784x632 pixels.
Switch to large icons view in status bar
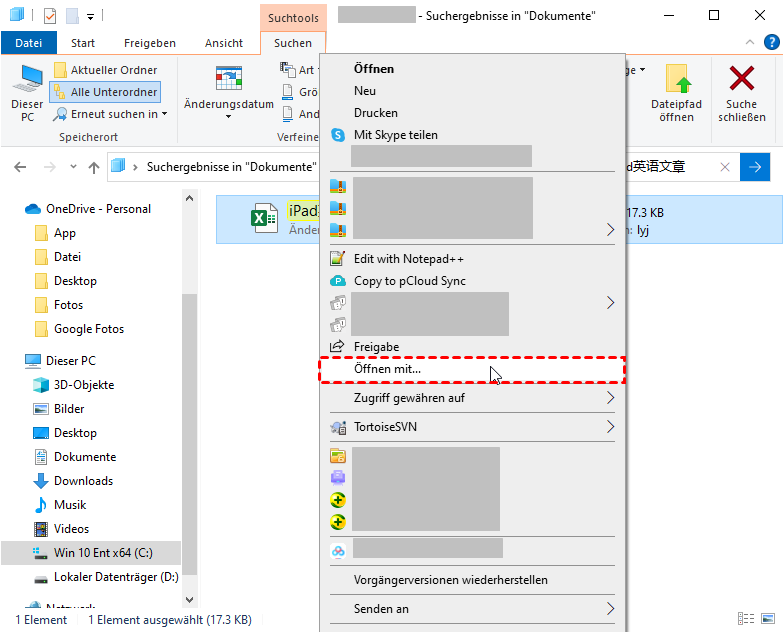point(767,620)
